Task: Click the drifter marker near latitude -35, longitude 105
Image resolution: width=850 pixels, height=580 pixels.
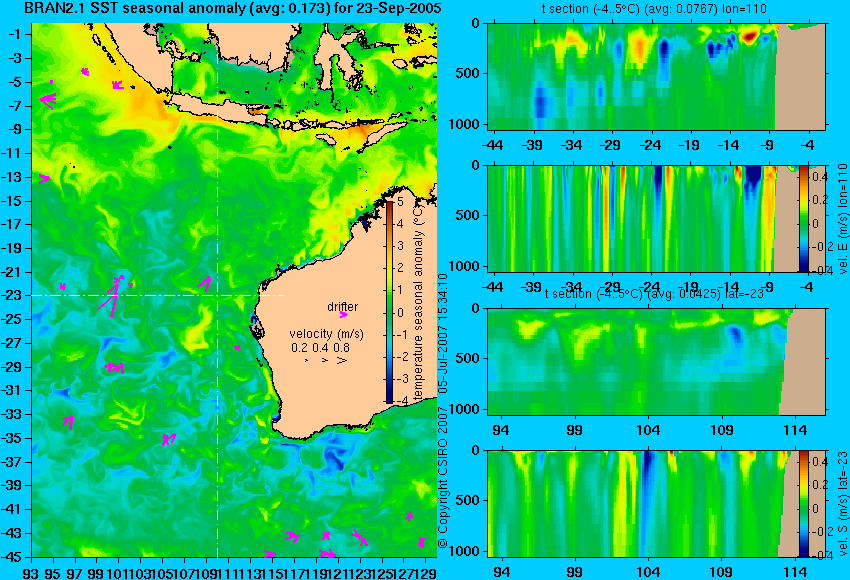Action: (x=169, y=439)
